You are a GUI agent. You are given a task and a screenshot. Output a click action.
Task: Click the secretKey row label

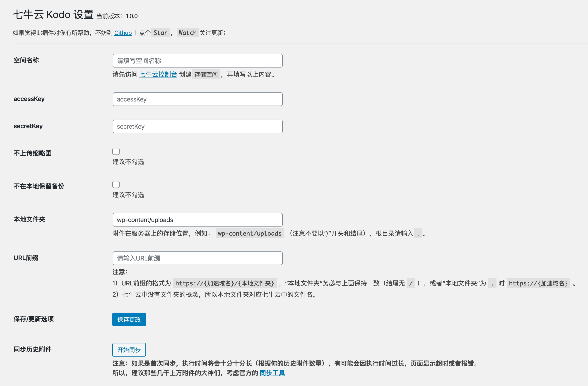[x=28, y=126]
